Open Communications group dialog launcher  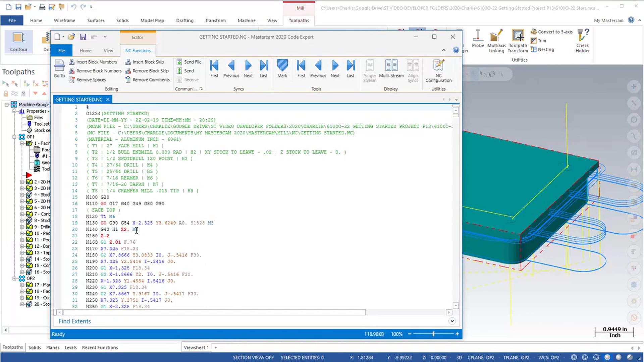coord(201,89)
